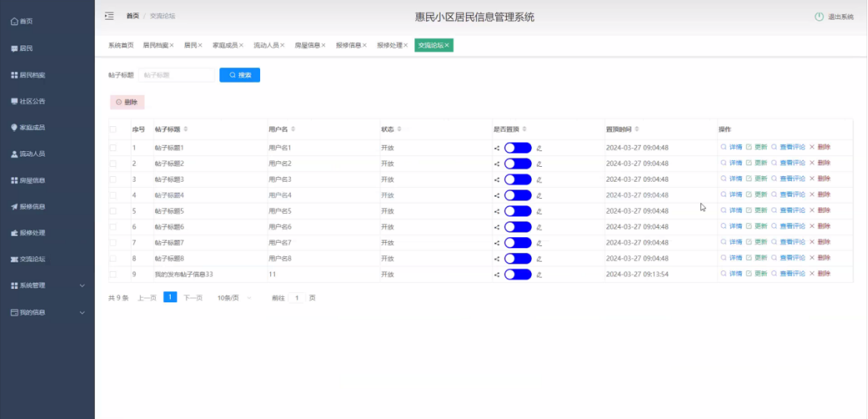Image resolution: width=868 pixels, height=419 pixels.
Task: Close the 房屋信息 tab with its X
Action: point(324,45)
